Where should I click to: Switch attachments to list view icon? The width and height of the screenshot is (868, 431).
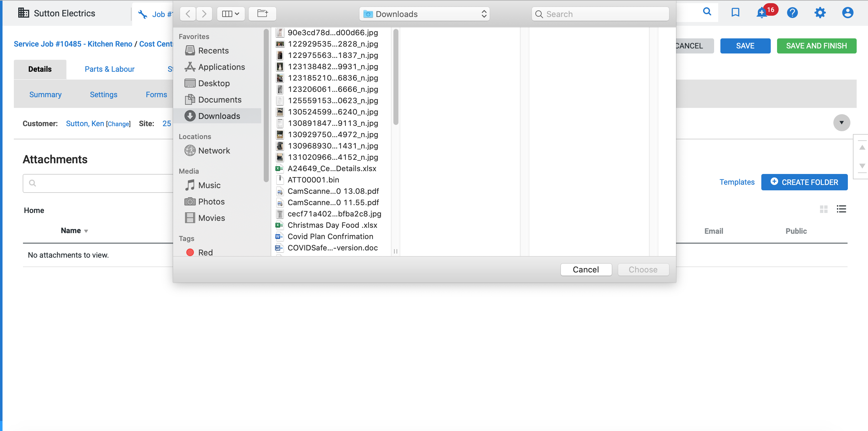(x=841, y=209)
